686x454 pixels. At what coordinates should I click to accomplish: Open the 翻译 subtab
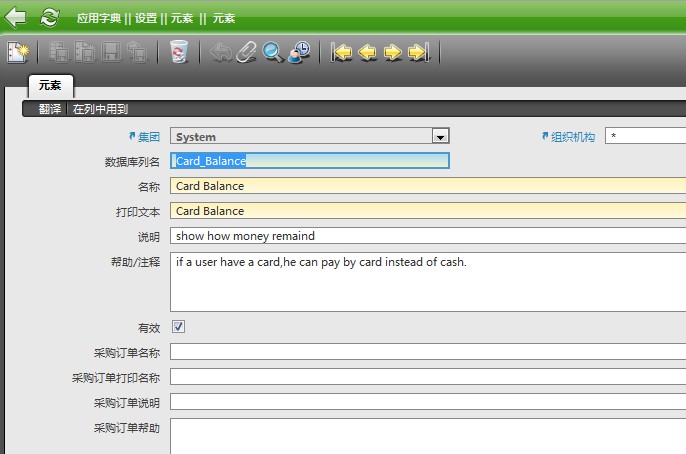click(x=49, y=109)
